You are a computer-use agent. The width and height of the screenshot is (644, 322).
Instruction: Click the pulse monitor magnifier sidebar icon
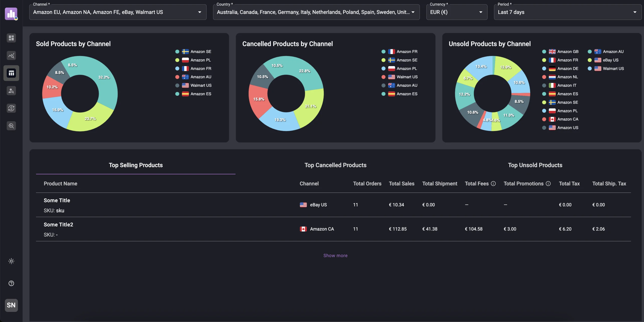pyautogui.click(x=11, y=126)
